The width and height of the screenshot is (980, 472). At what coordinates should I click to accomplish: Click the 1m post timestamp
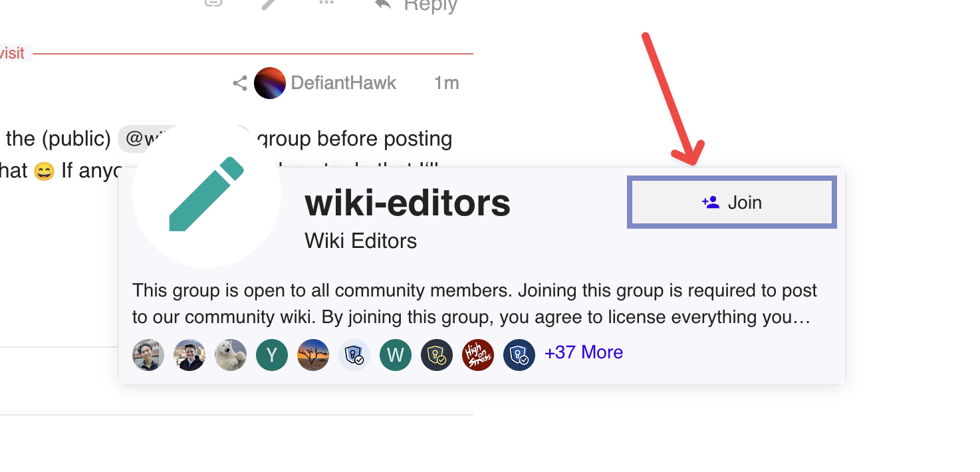(446, 83)
